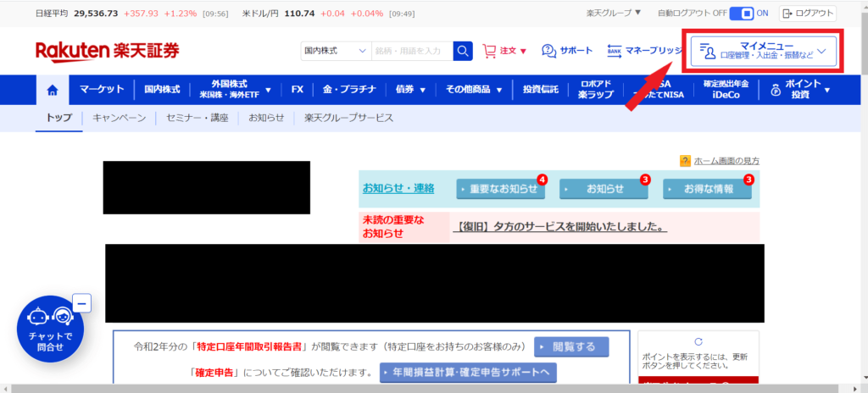Screen dimensions: 868x393
Task: Click the 銘柄・用語を入力 search field
Action: 413,51
